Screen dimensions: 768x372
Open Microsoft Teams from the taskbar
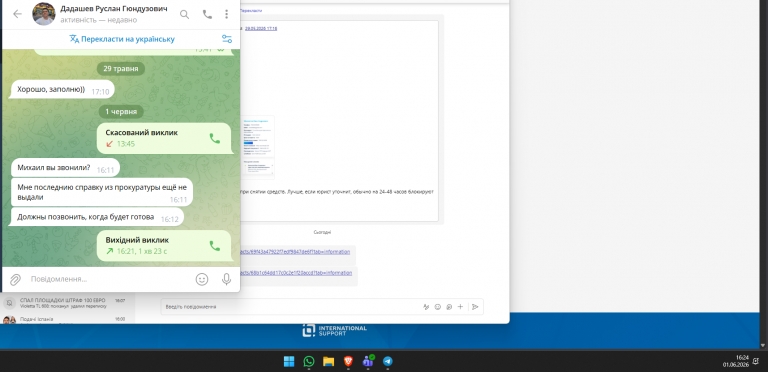367,362
